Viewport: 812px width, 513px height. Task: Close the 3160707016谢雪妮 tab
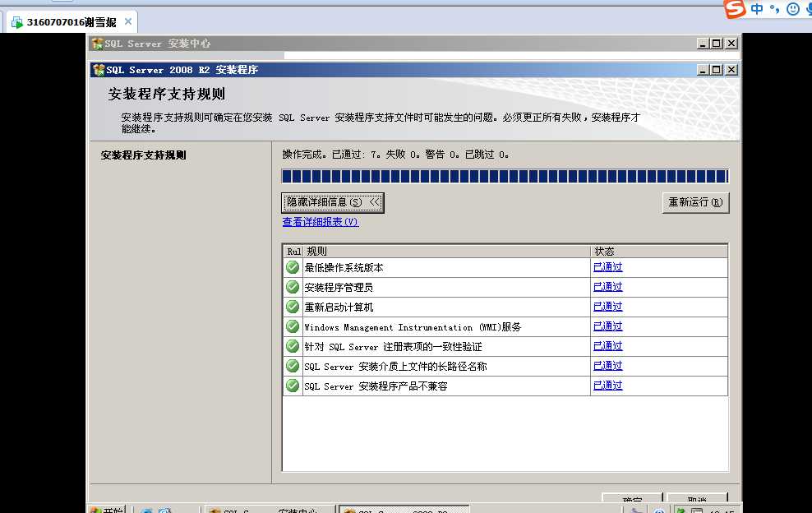[x=128, y=21]
